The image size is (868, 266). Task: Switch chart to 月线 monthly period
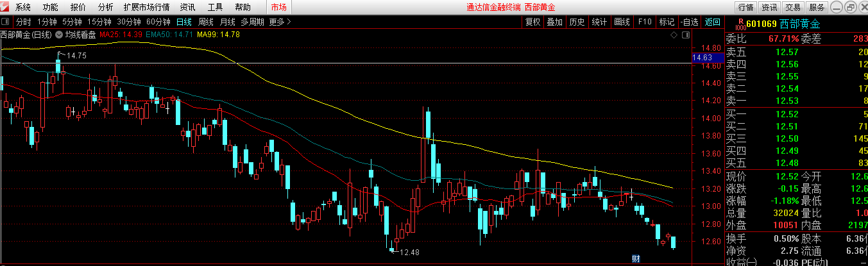click(227, 21)
